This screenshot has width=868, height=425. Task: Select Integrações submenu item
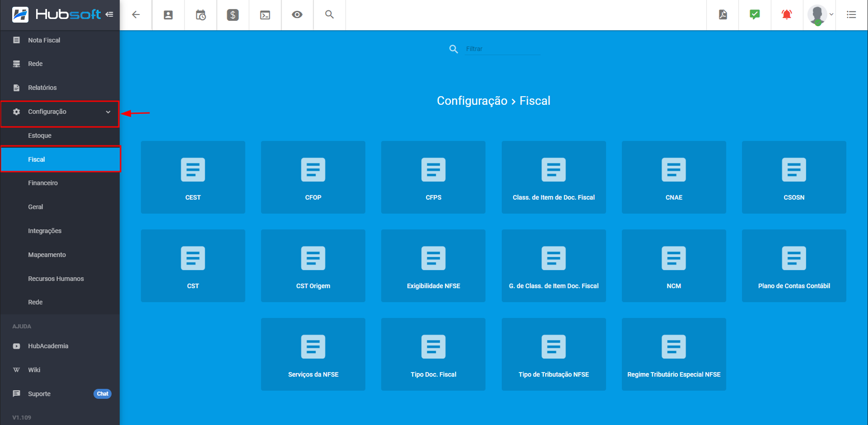pos(60,231)
